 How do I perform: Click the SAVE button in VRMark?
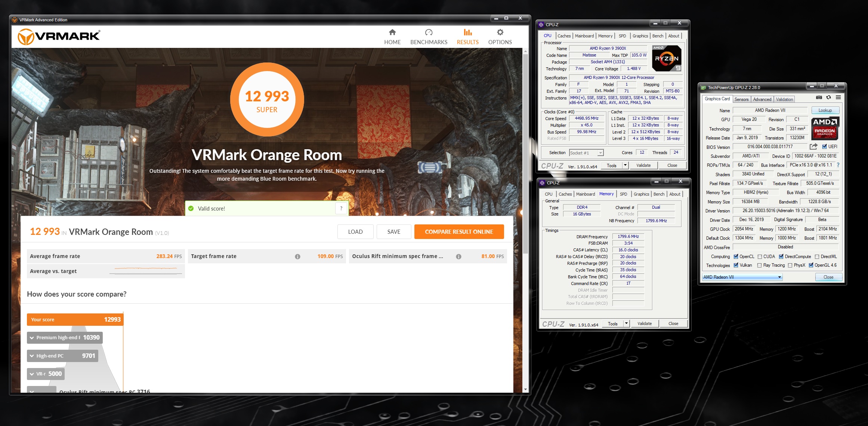pyautogui.click(x=394, y=232)
